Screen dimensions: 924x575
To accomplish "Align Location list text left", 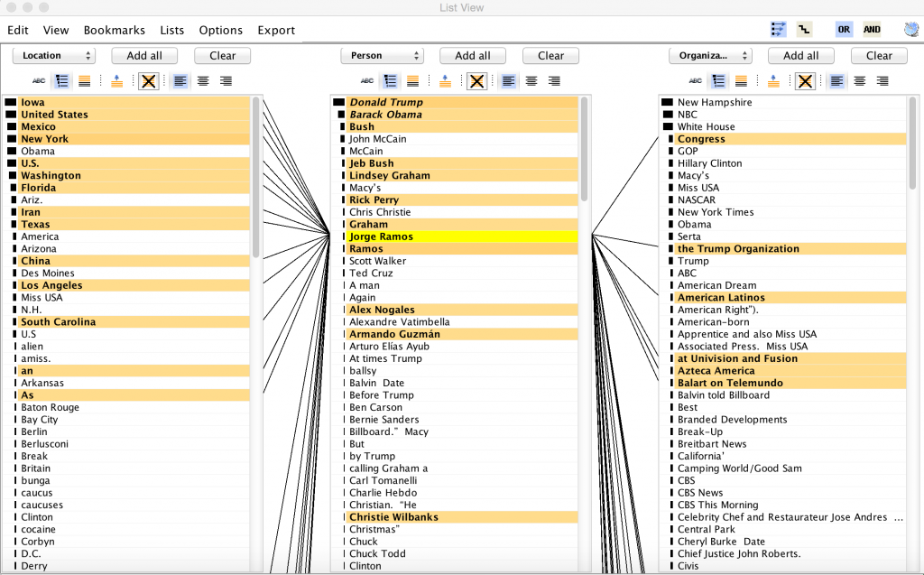I will tap(180, 81).
